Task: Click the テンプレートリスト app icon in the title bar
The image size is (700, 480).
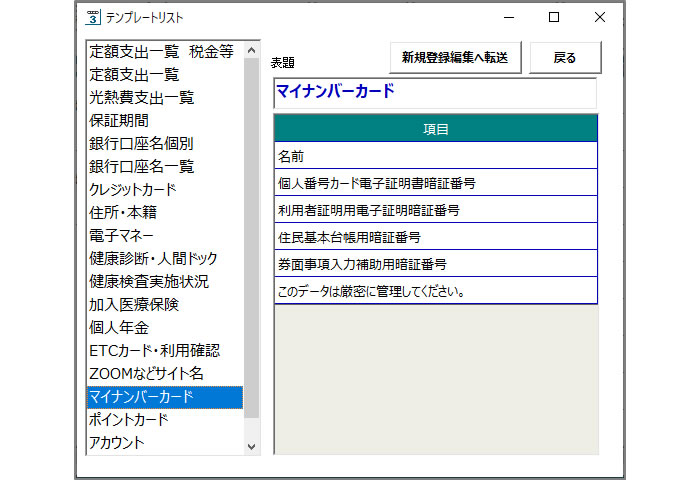Action: (93, 17)
